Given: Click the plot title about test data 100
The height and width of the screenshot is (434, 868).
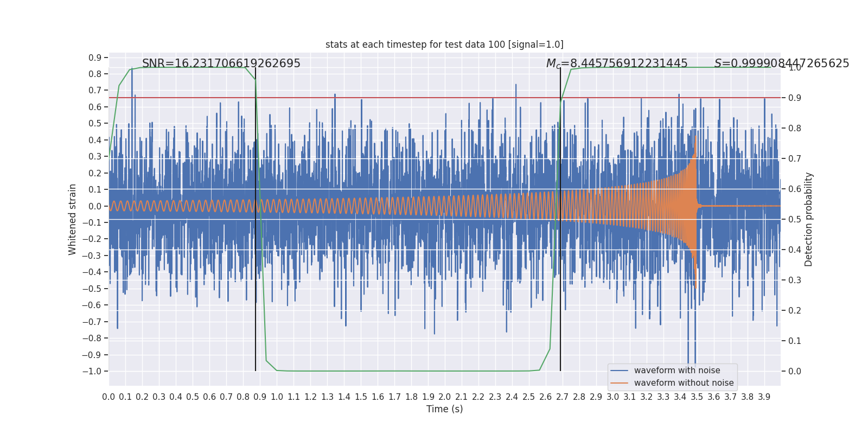Looking at the screenshot, I should click(444, 44).
